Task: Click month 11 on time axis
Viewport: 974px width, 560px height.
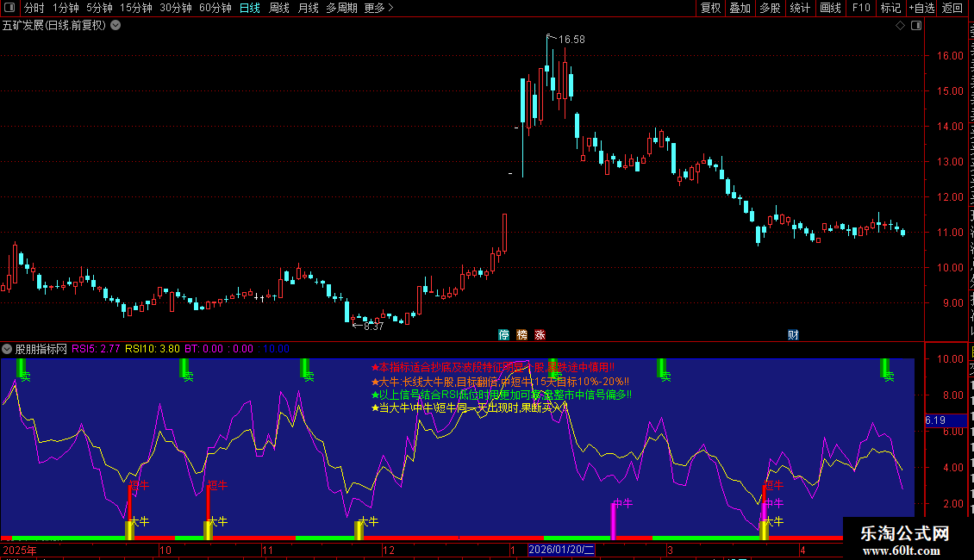Action: click(x=268, y=550)
